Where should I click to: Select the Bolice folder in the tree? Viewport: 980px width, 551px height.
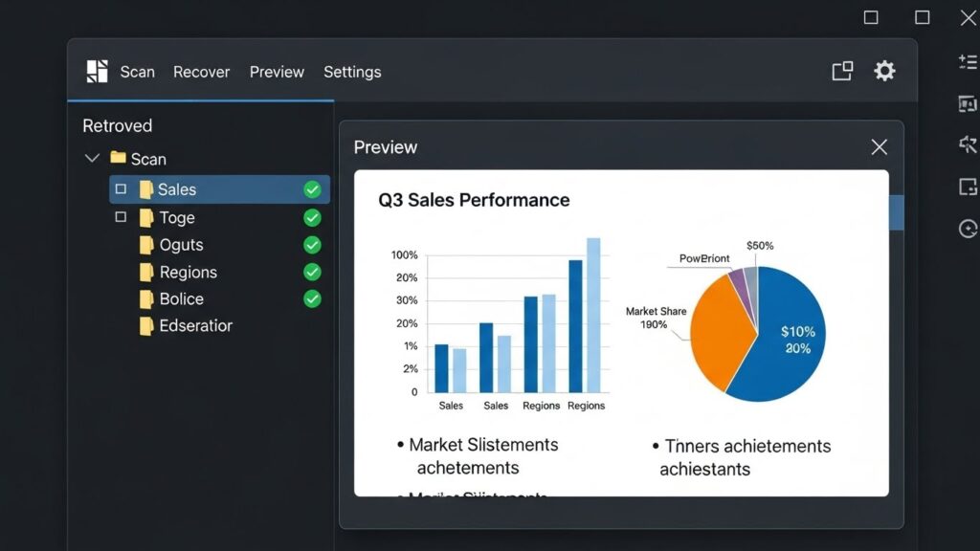tap(181, 299)
